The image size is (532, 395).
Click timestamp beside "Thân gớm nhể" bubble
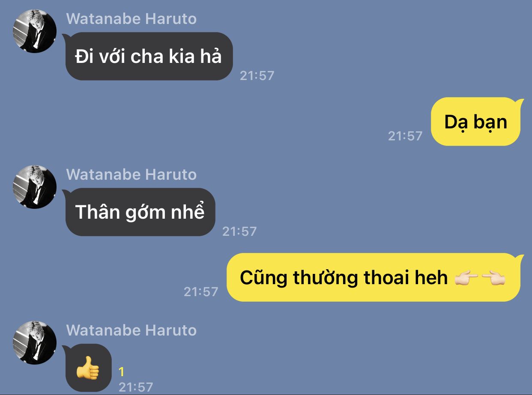point(239,232)
